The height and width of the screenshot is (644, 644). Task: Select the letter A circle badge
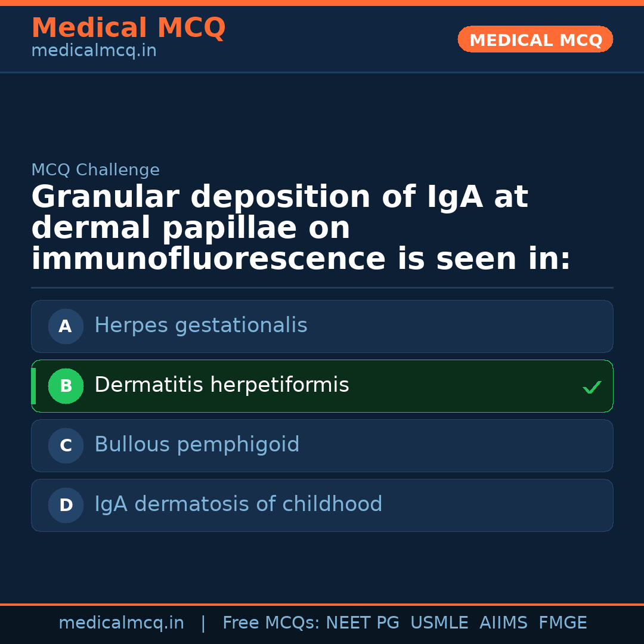click(x=66, y=326)
